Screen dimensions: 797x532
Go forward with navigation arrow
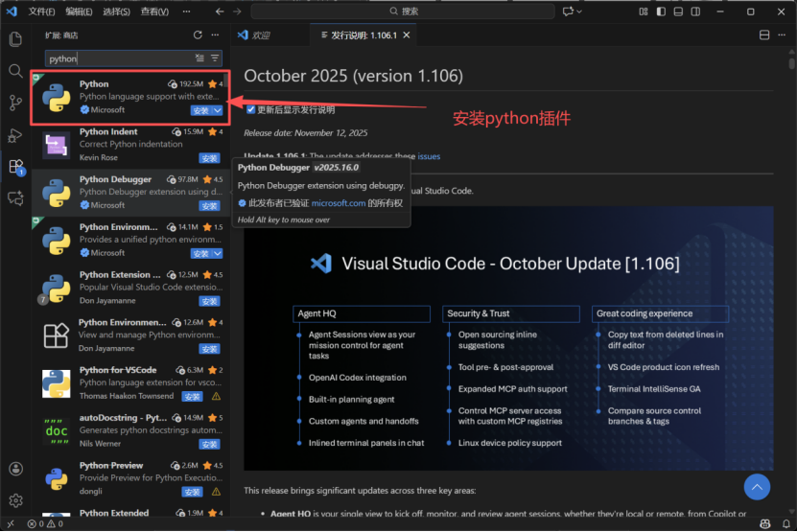(237, 12)
